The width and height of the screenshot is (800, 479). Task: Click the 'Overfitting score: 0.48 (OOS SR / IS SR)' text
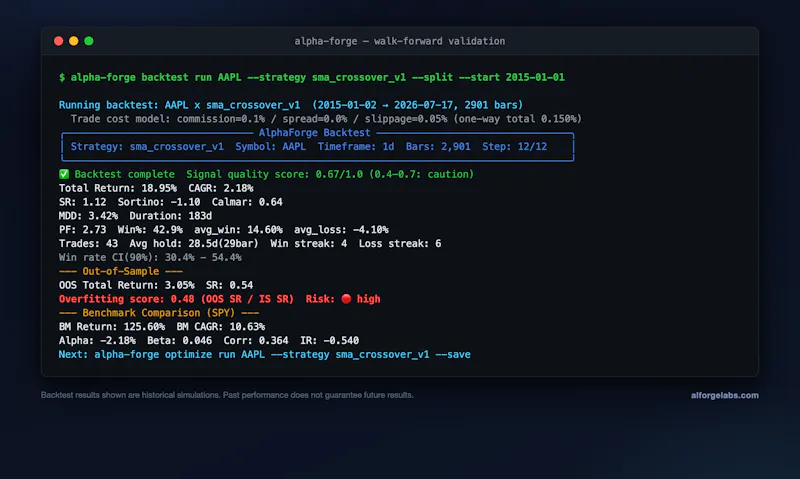[x=177, y=299]
